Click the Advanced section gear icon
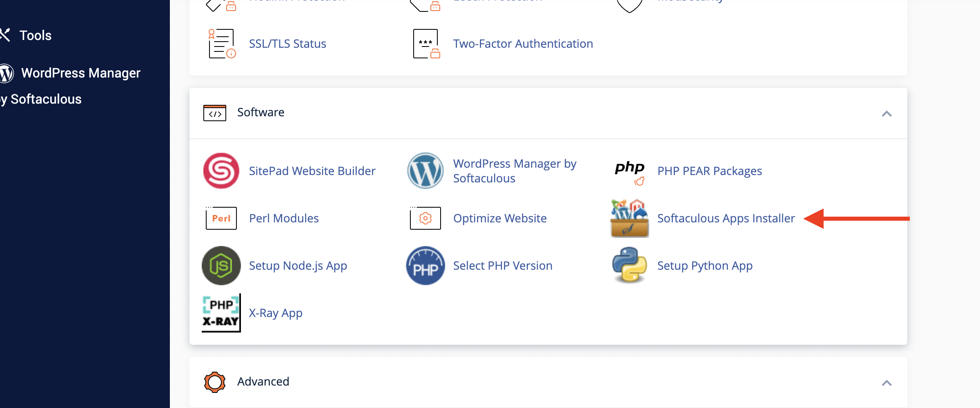The width and height of the screenshot is (980, 408). (x=214, y=382)
